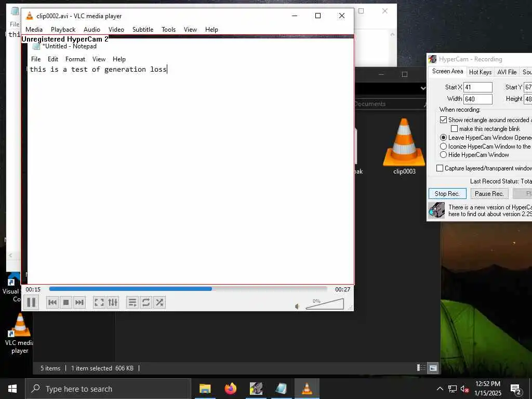Open the notification center icon

click(x=516, y=389)
